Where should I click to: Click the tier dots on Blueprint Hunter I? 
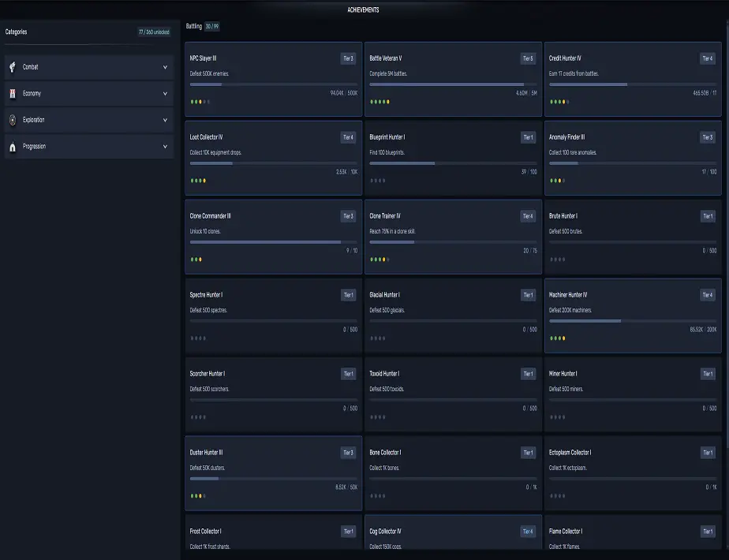(x=377, y=181)
